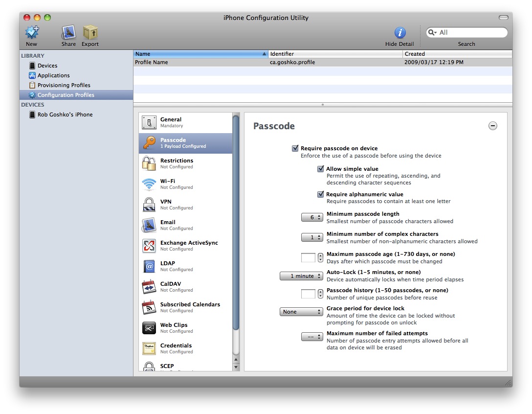
Task: Click payload list scroll down arrow
Action: click(236, 367)
